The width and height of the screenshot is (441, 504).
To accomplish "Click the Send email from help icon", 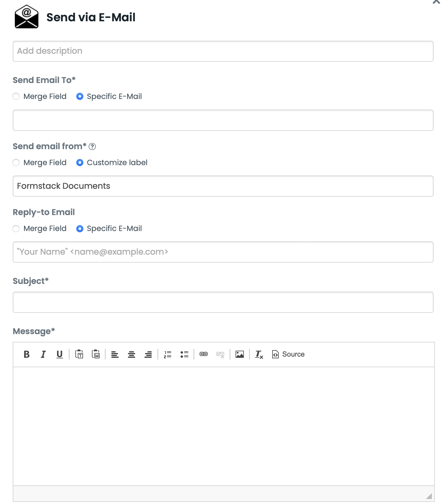I will pyautogui.click(x=92, y=147).
